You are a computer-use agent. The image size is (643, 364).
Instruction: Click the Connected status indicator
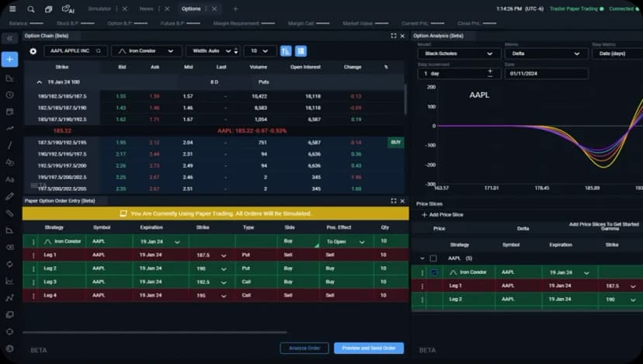pyautogui.click(x=624, y=9)
